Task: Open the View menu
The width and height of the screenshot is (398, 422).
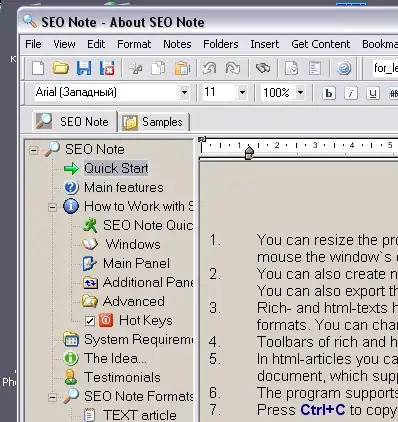Action: [x=64, y=44]
